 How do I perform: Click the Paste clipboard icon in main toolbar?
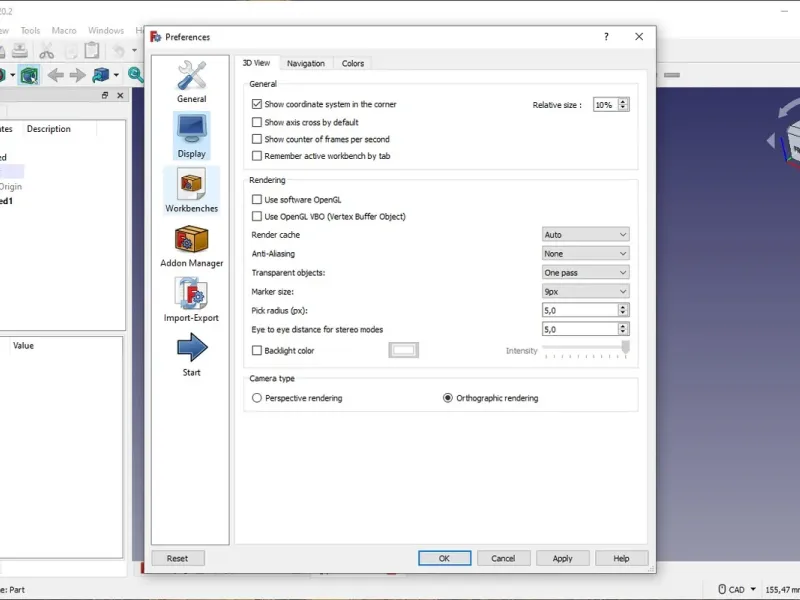click(92, 51)
